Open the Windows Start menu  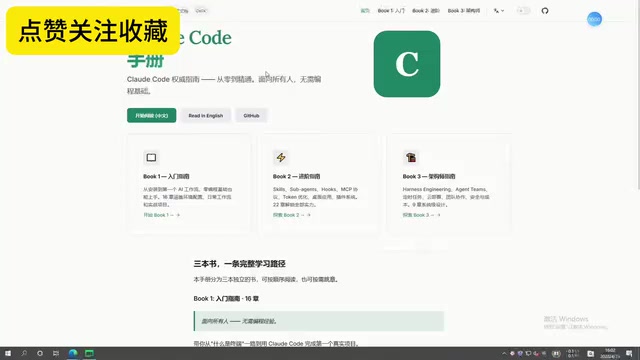(8, 353)
